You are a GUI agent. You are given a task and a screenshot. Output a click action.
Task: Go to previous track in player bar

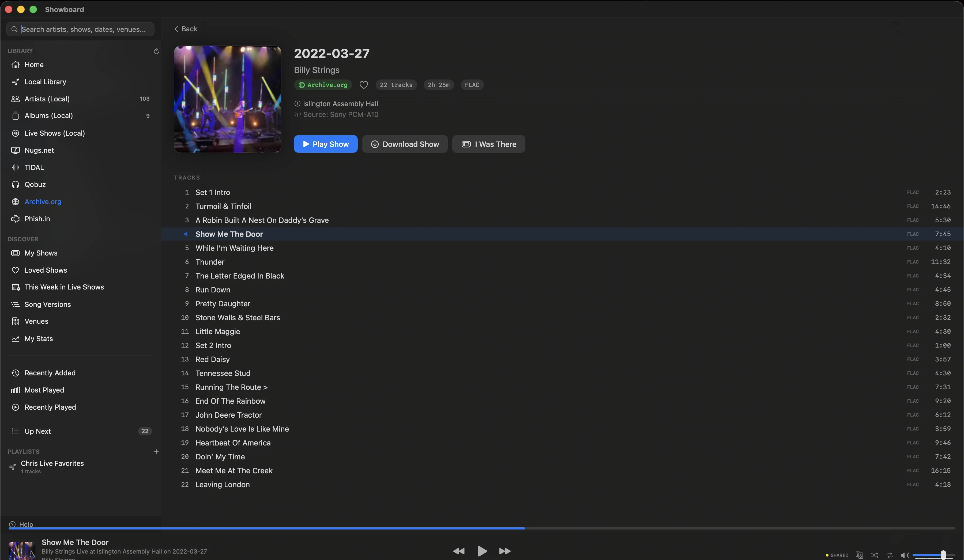click(x=459, y=551)
